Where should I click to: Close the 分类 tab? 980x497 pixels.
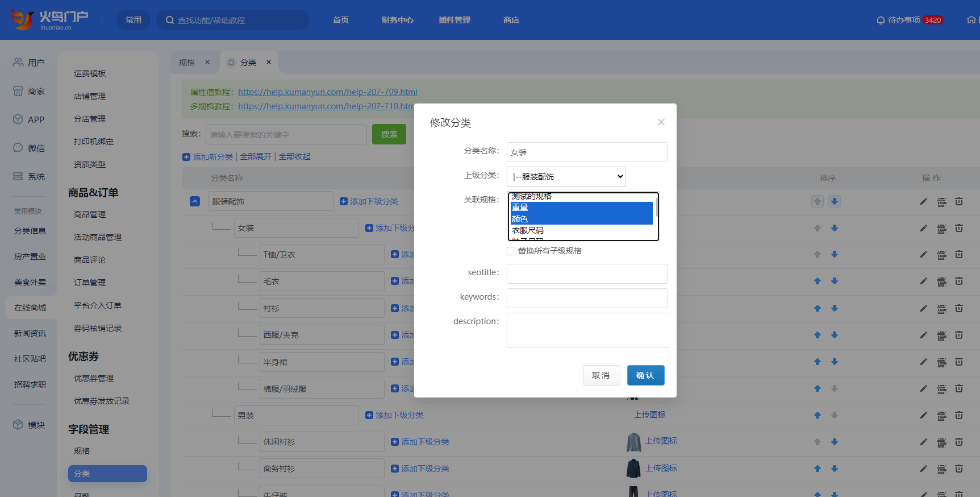[x=269, y=63]
